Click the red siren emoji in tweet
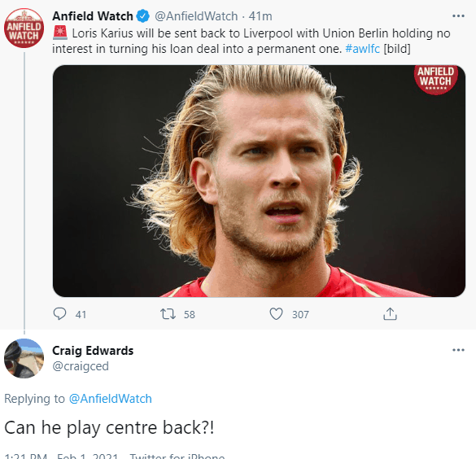The image size is (476, 459). [x=60, y=33]
